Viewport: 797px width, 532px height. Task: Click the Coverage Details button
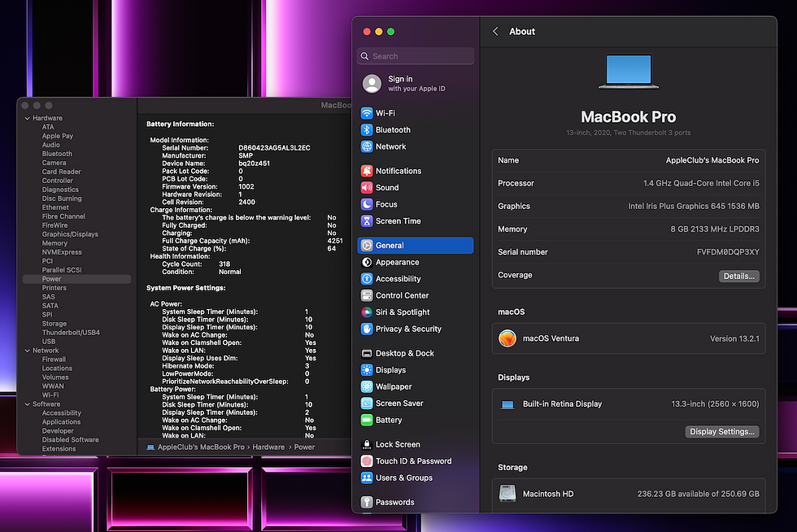click(739, 277)
